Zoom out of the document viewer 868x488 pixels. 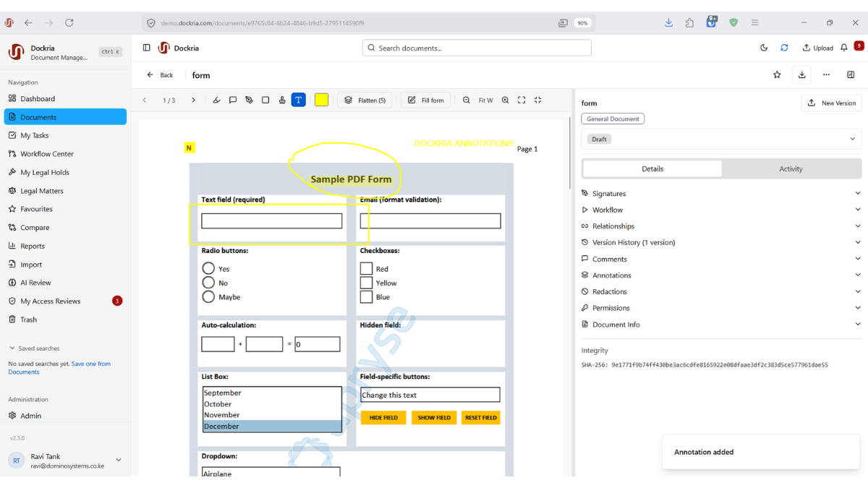coord(467,100)
